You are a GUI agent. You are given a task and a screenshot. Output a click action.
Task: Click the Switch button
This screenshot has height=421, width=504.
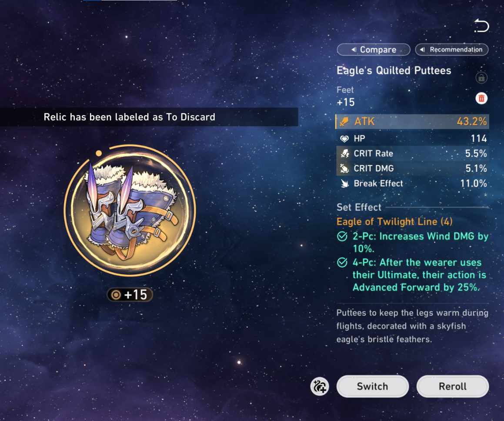[x=373, y=386]
